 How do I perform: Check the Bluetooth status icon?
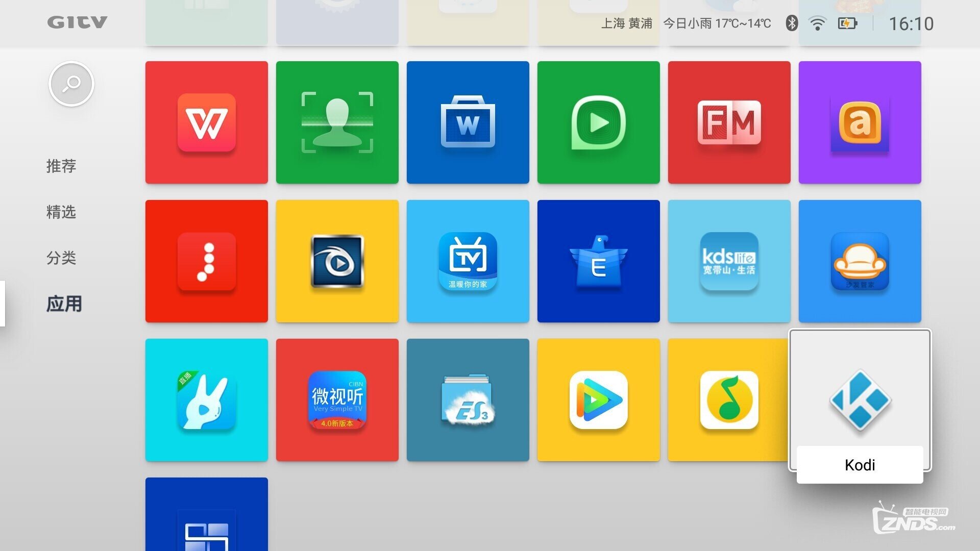tap(792, 23)
